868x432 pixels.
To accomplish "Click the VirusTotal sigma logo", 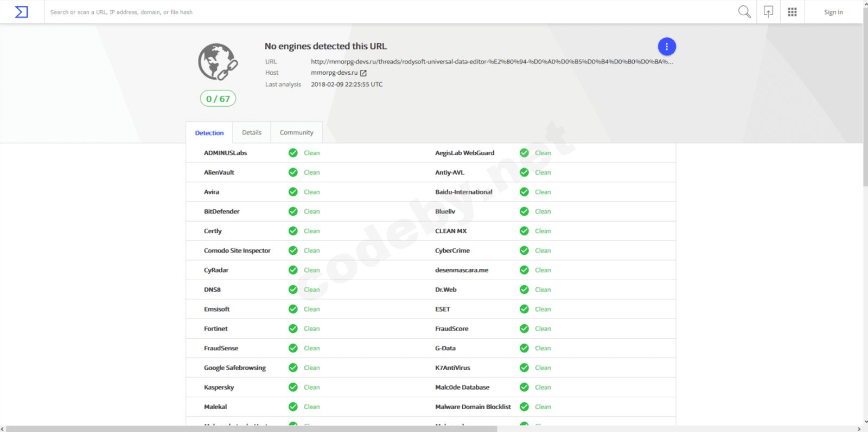I will point(21,12).
